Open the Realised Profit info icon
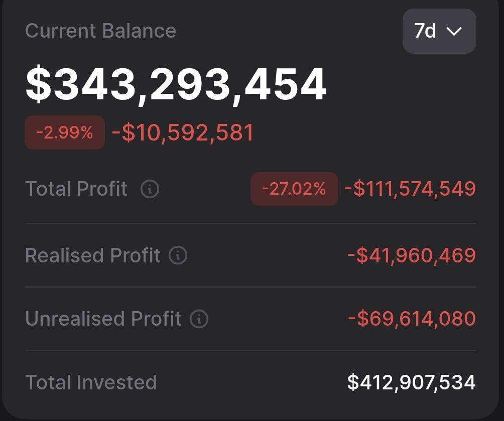The height and width of the screenshot is (421, 504). [178, 255]
